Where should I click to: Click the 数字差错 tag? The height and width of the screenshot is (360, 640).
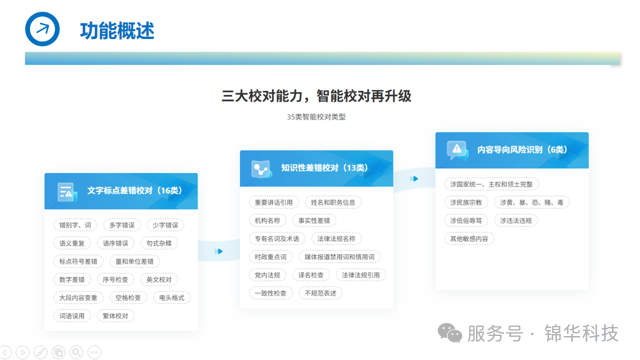pos(72,280)
